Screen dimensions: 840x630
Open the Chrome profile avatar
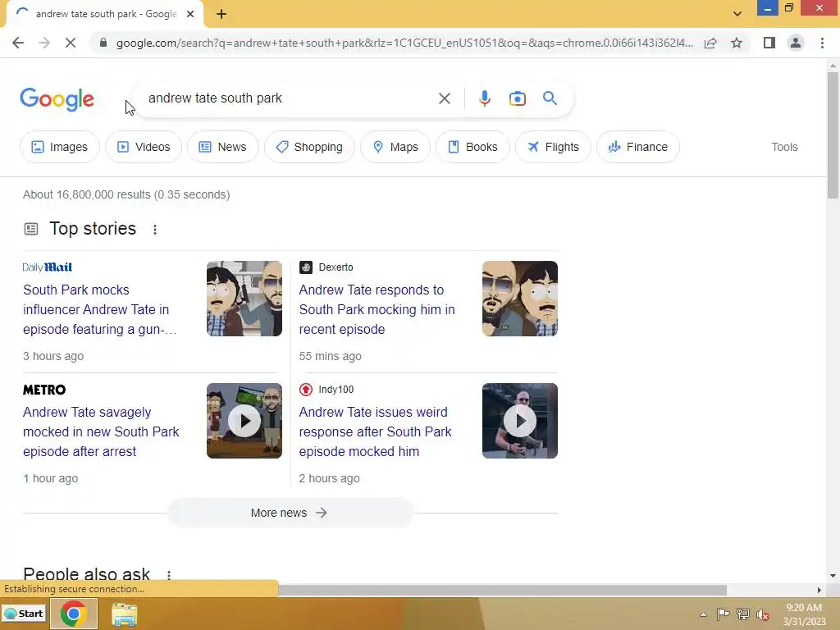(796, 43)
